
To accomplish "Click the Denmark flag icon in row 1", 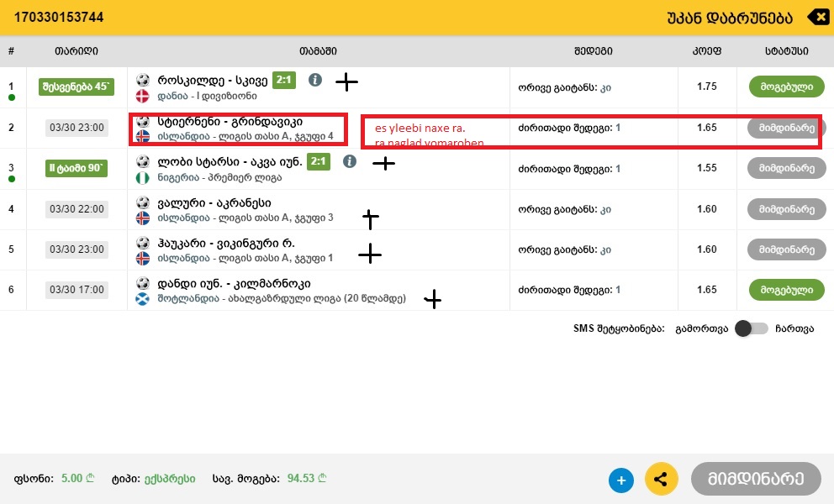I will pos(143,97).
